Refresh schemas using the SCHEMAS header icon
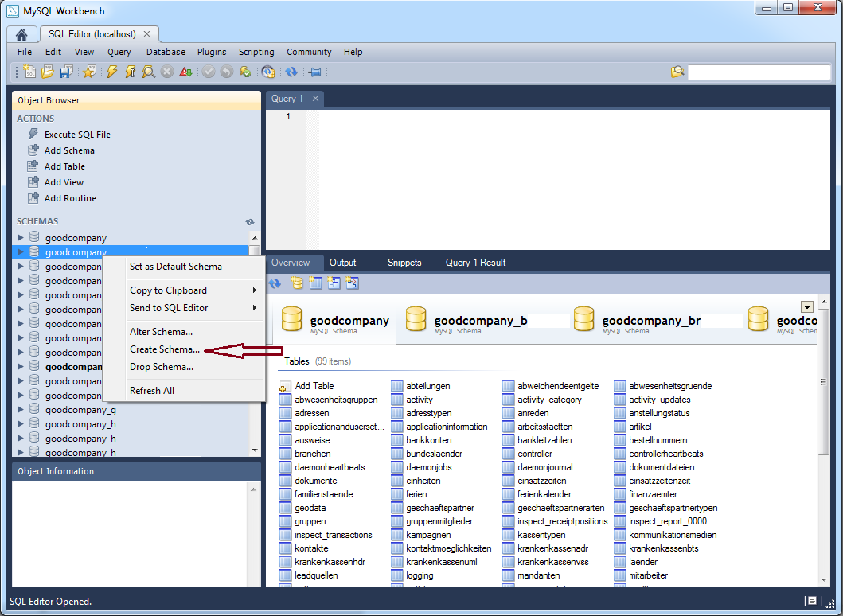The width and height of the screenshot is (843, 616). point(250,221)
